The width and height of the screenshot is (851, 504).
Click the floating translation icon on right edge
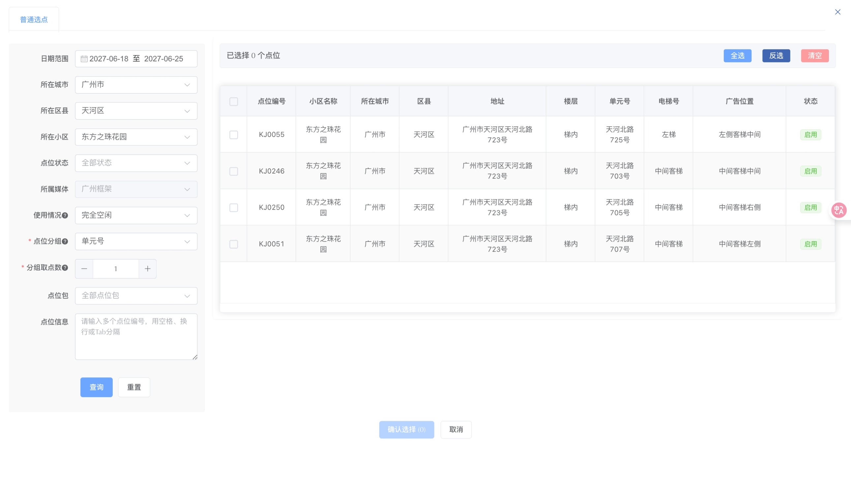(839, 210)
